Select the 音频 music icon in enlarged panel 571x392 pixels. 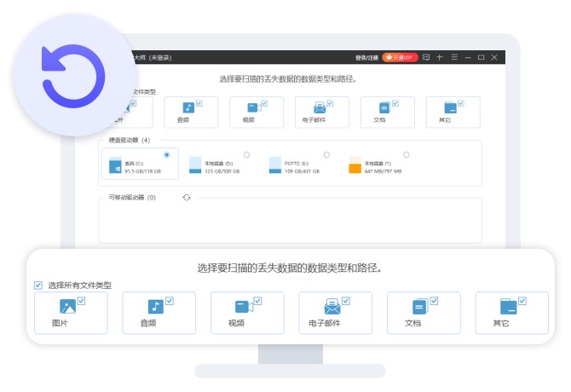tap(156, 307)
